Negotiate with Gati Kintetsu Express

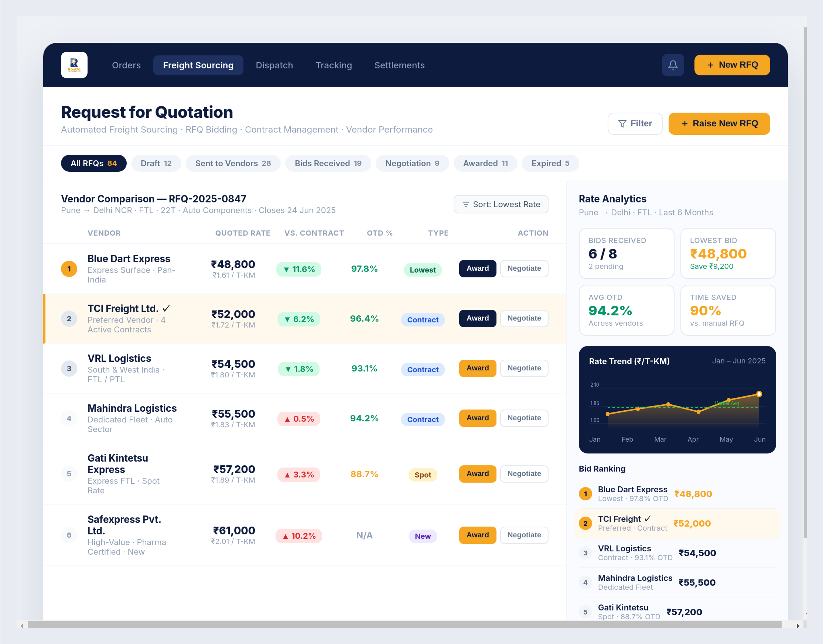coord(524,473)
